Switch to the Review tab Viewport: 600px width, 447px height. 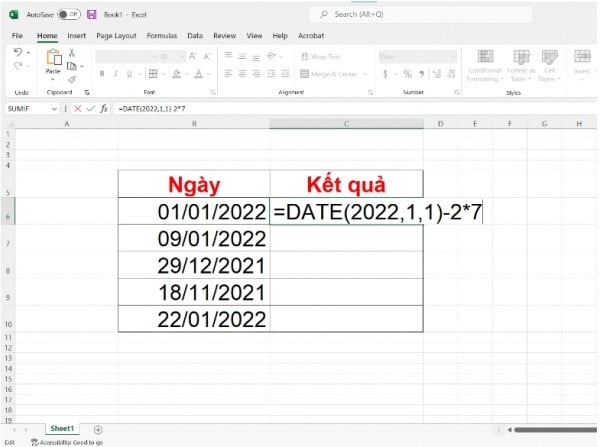pyautogui.click(x=225, y=36)
